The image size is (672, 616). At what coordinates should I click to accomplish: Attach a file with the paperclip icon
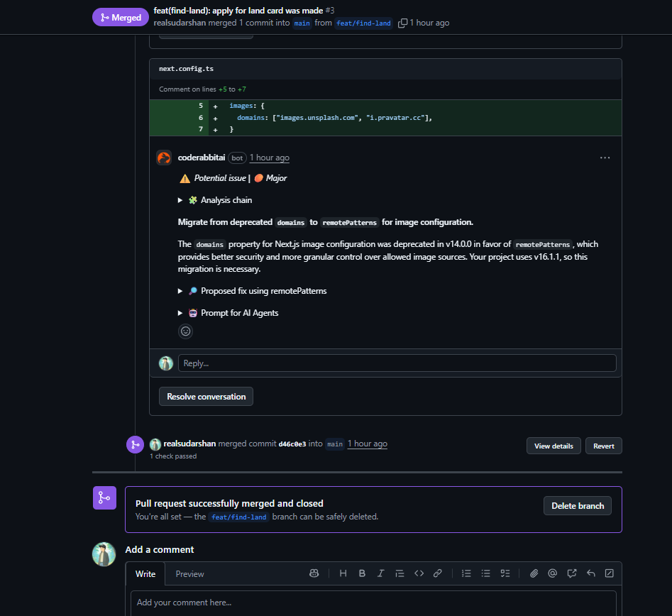coord(534,573)
